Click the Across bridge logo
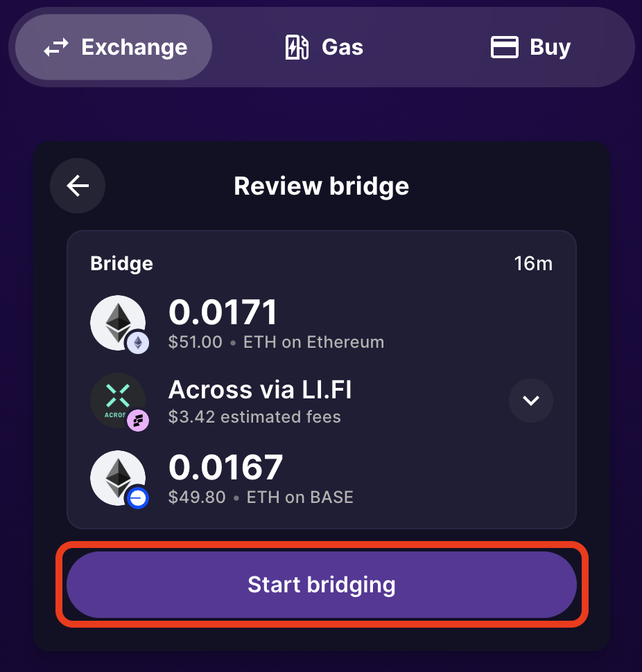The image size is (642, 672). 116,399
